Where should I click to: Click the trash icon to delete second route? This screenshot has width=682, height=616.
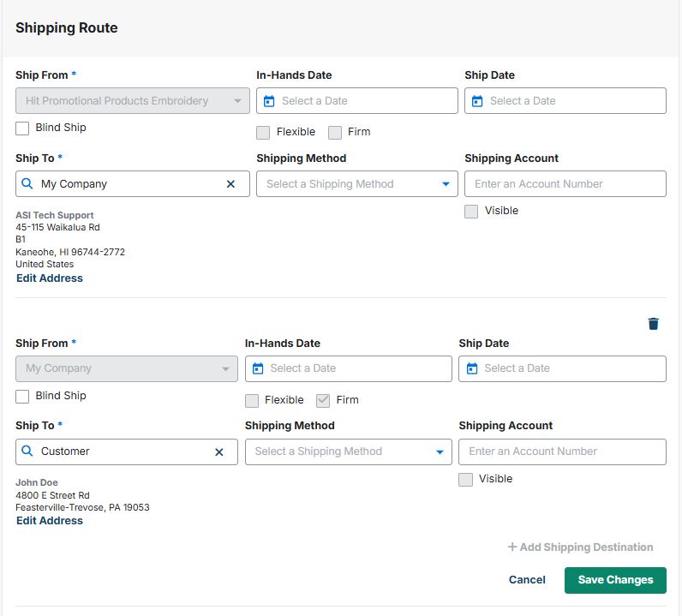coord(653,324)
